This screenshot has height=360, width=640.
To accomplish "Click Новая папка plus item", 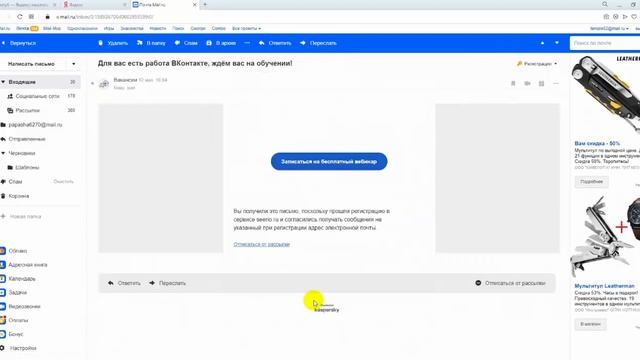I will tap(21, 216).
